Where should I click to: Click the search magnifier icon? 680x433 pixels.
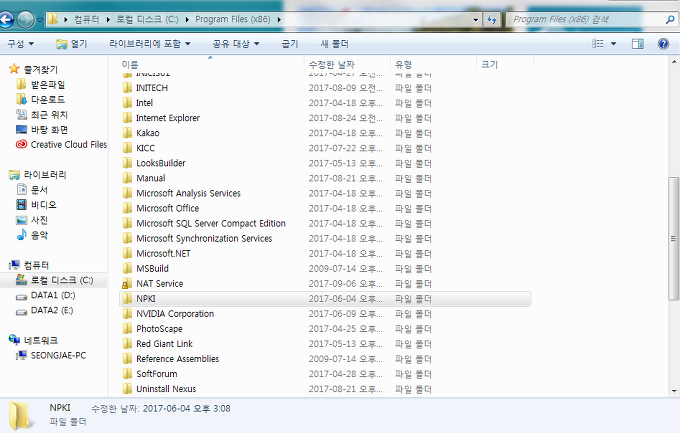point(670,20)
